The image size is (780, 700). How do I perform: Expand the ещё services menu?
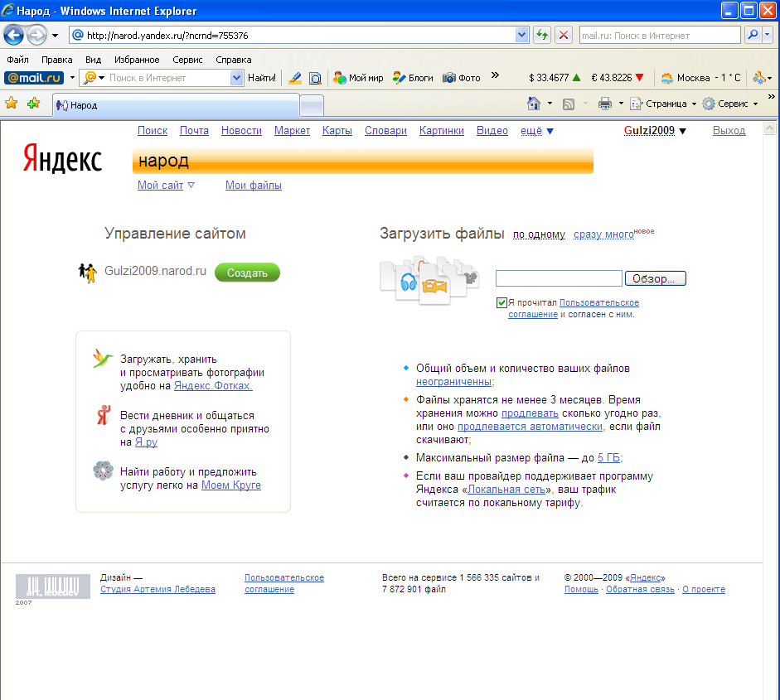537,131
